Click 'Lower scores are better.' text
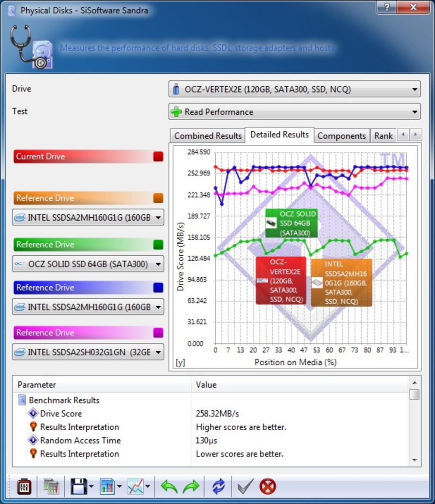The width and height of the screenshot is (435, 504). pyautogui.click(x=240, y=454)
